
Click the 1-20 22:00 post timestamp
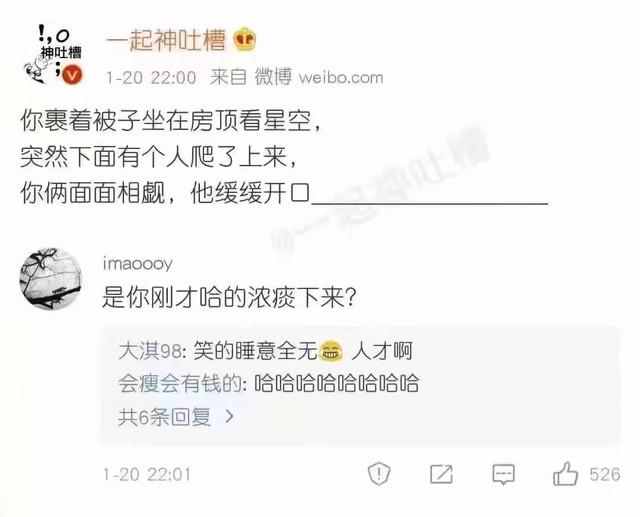pyautogui.click(x=151, y=77)
